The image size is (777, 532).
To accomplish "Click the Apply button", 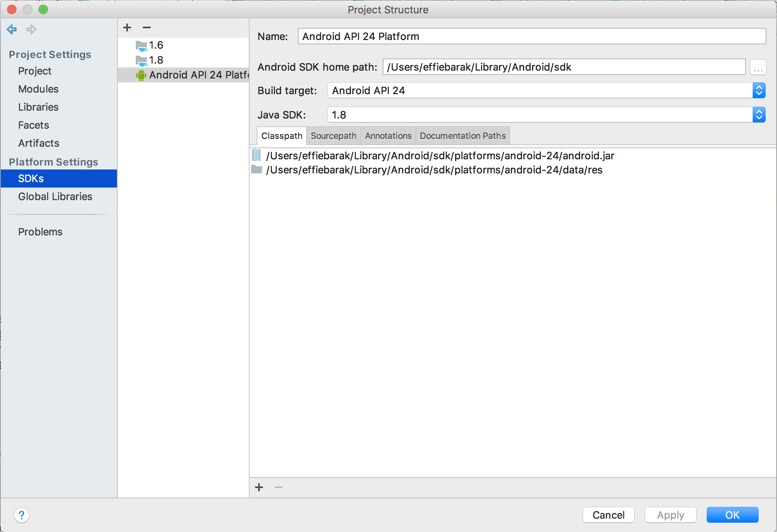I will (x=671, y=515).
